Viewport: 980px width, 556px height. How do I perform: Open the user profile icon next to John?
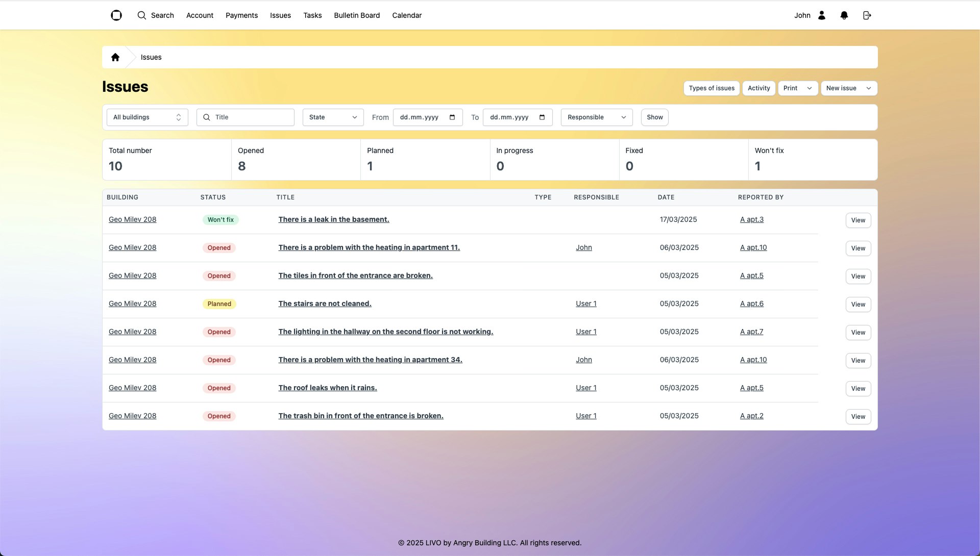click(822, 15)
